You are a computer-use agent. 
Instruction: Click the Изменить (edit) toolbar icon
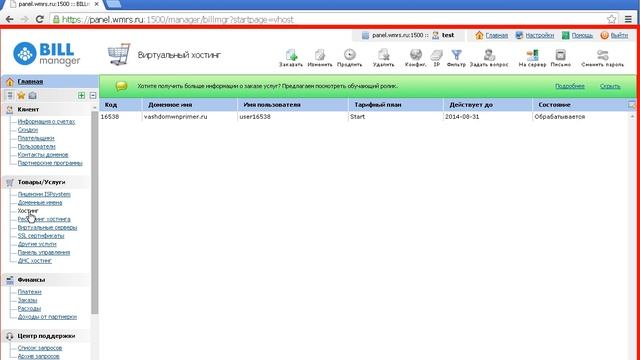coord(320,55)
